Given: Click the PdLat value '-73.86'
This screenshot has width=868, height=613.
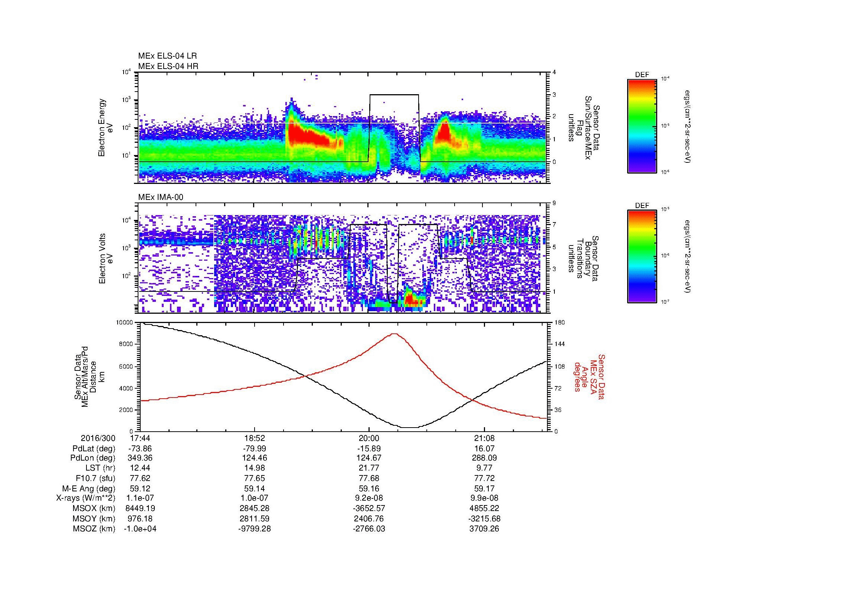Looking at the screenshot, I should pos(140,449).
